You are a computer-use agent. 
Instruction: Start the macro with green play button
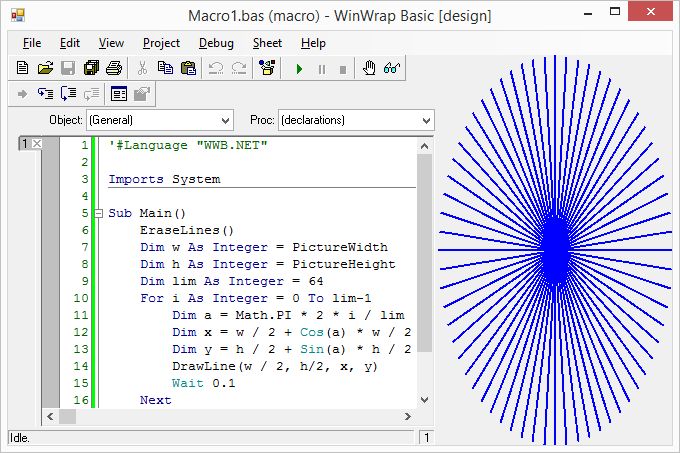coord(299,69)
